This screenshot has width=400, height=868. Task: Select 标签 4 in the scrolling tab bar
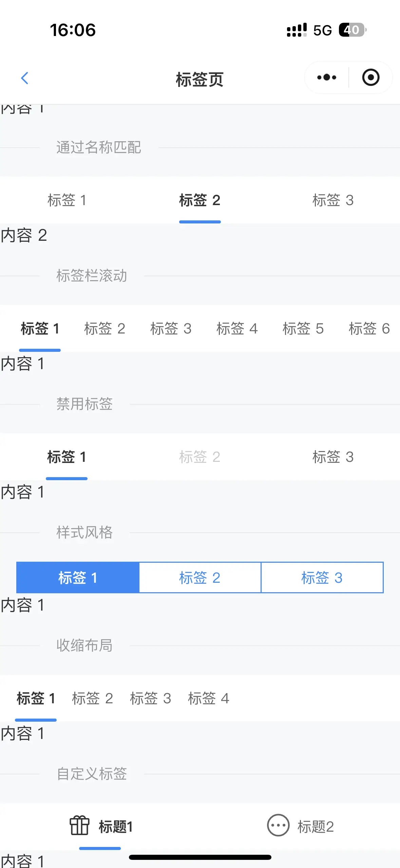237,328
